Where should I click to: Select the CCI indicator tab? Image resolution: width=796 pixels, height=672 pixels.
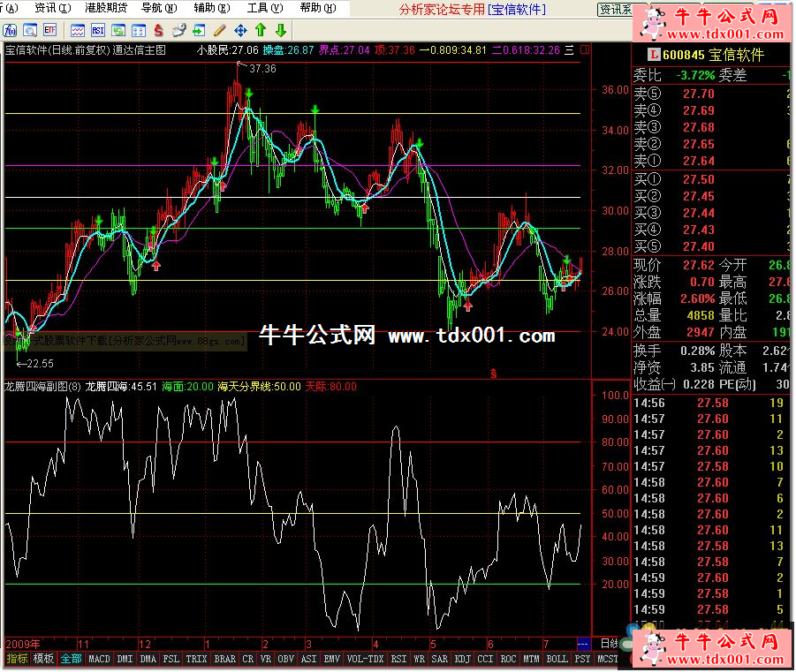pyautogui.click(x=485, y=659)
